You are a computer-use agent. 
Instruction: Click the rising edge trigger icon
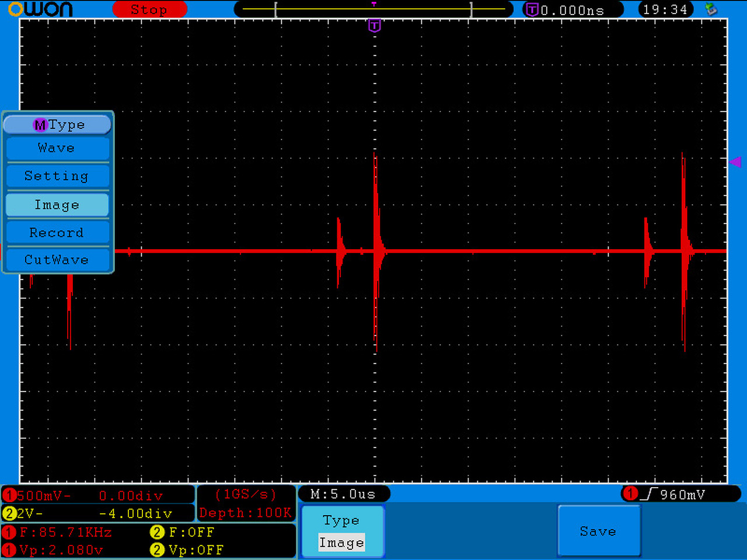(x=649, y=494)
